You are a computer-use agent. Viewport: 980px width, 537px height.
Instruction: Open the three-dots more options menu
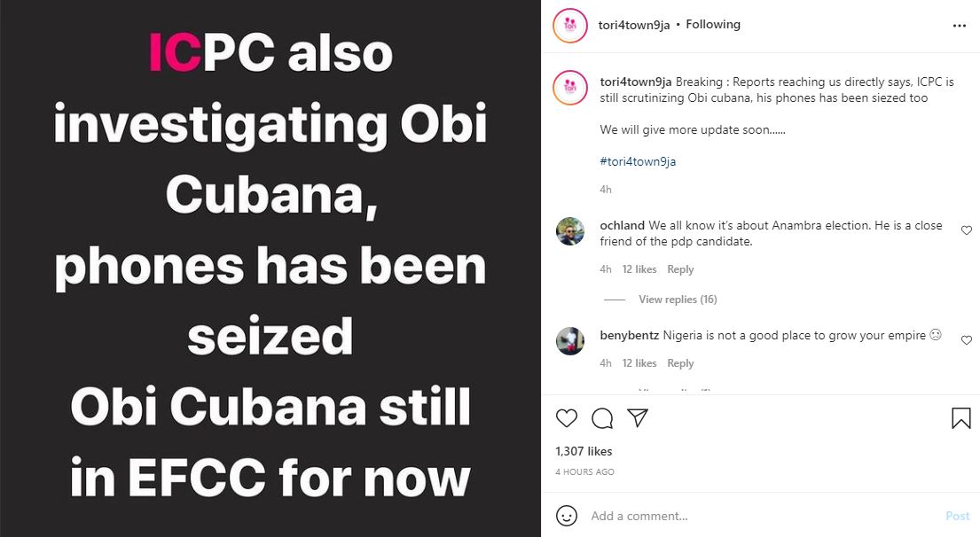[960, 26]
